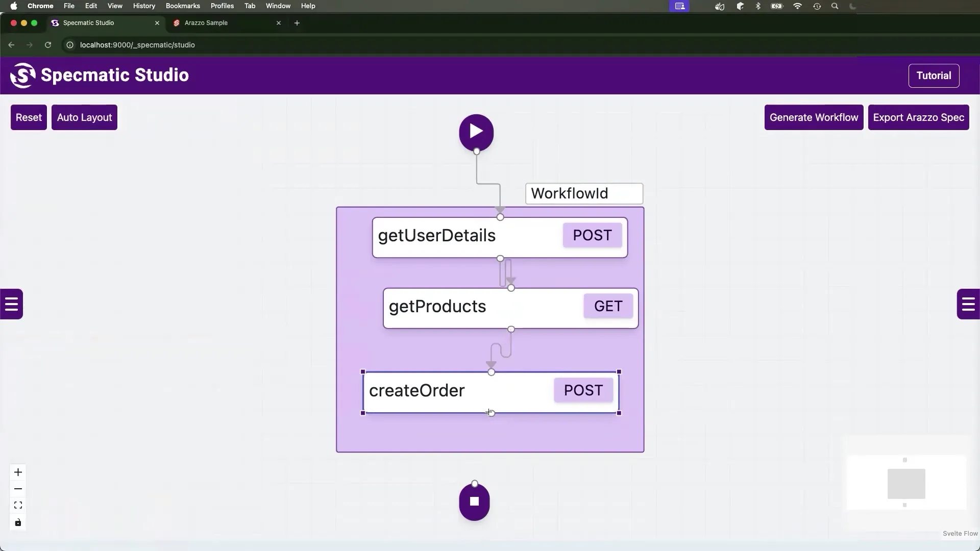The height and width of the screenshot is (551, 980).
Task: Zoom in the canvas with plus button
Action: click(18, 472)
